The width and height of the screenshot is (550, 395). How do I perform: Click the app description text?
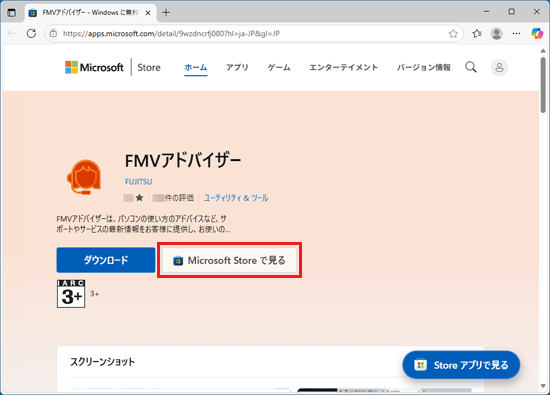[x=143, y=224]
